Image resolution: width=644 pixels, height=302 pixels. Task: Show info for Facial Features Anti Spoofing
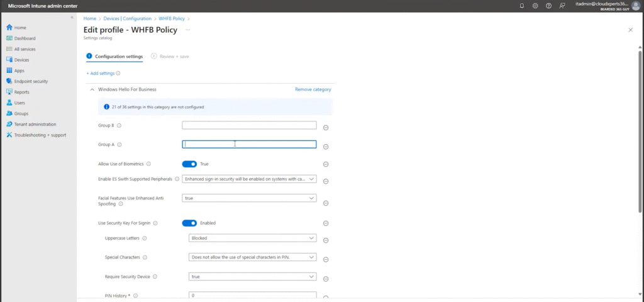click(x=120, y=204)
